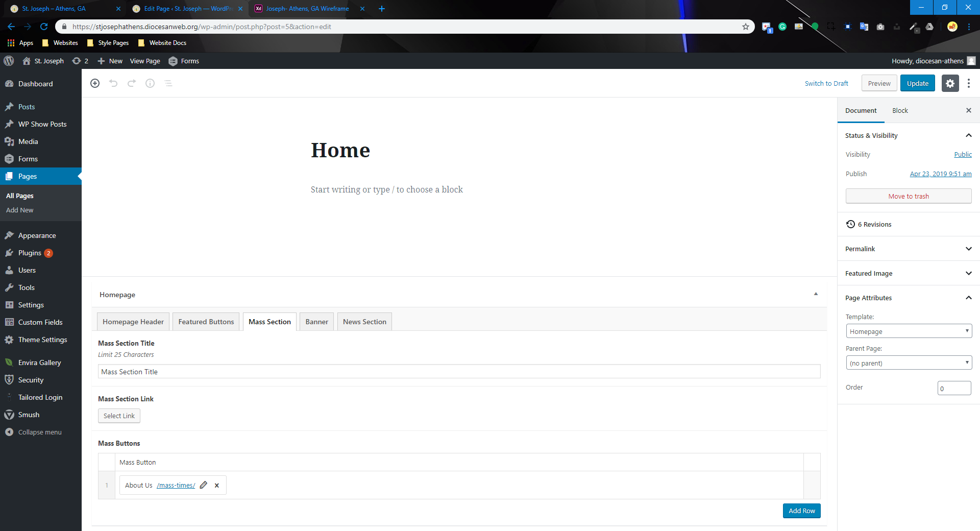The width and height of the screenshot is (980, 531).
Task: Expand the Permalink panel
Action: tap(968, 249)
